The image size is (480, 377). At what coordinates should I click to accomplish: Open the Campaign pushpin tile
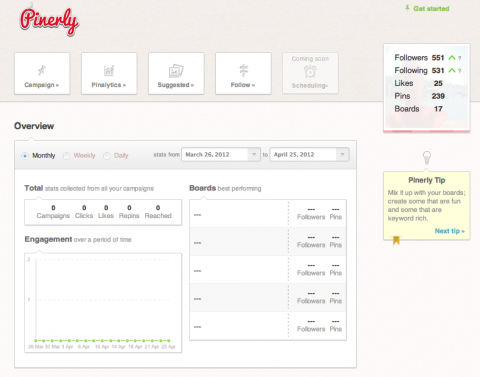(x=42, y=73)
